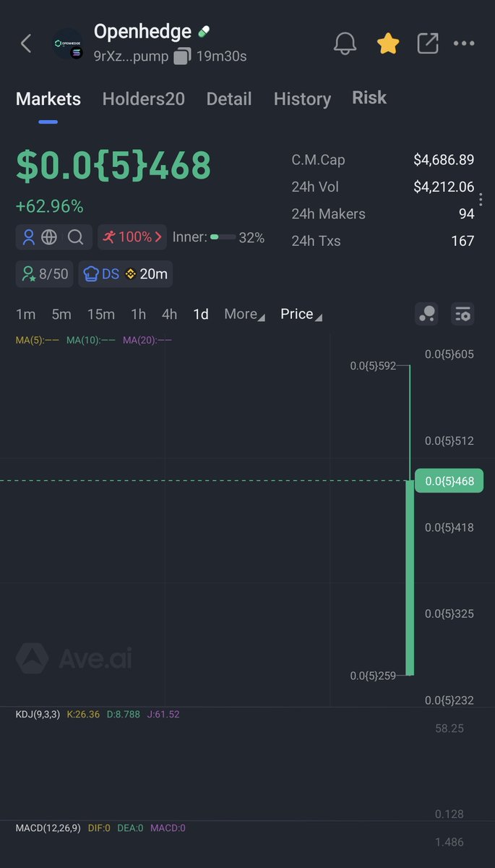This screenshot has height=868, width=495.
Task: Select the 4h timeframe
Action: coord(169,314)
